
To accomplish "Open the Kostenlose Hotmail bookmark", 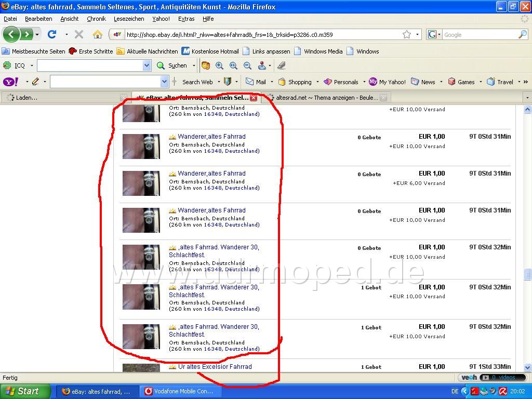I will coord(210,51).
